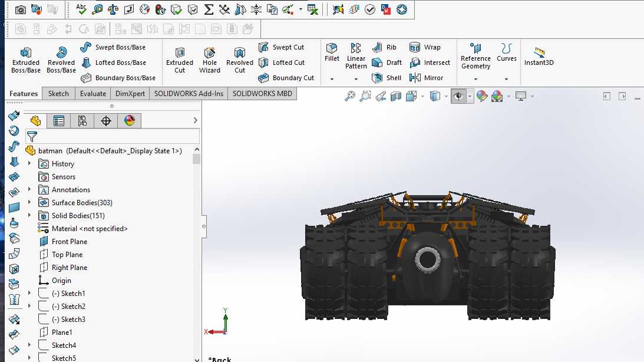Choose Swept Boss/Base feature
Image resolution: width=644 pixels, height=362 pixels.
(x=113, y=47)
